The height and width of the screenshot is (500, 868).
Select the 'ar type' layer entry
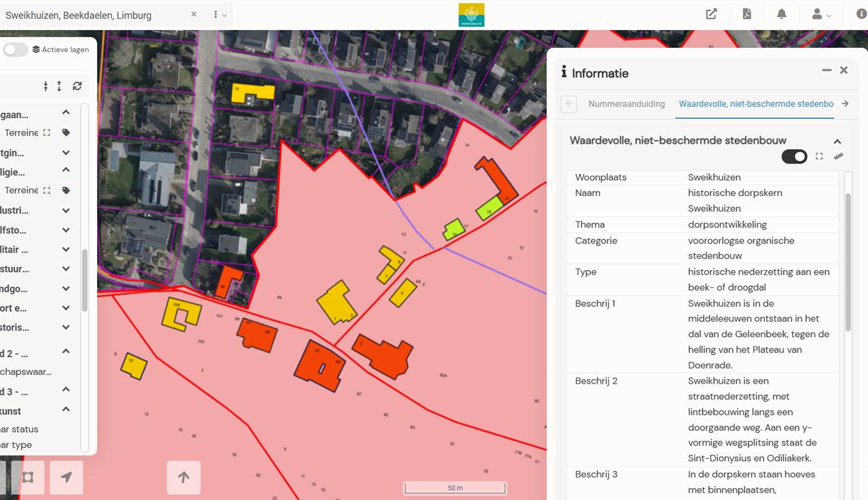[x=16, y=445]
